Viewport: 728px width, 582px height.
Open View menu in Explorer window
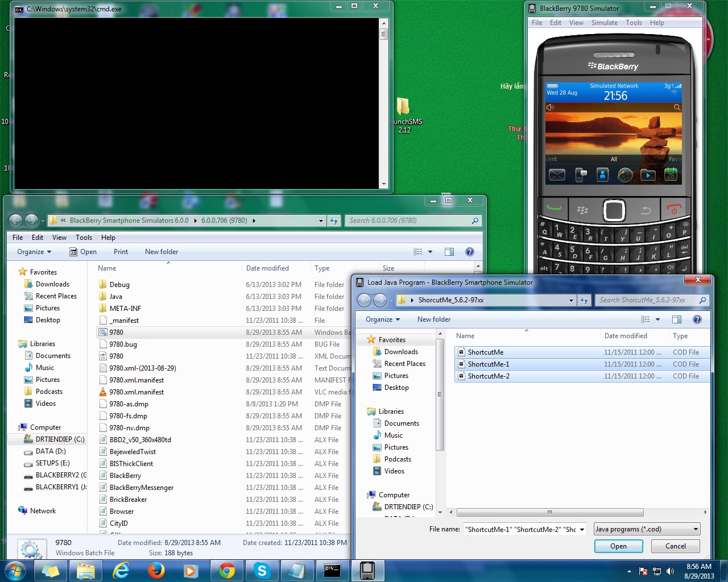coord(59,238)
